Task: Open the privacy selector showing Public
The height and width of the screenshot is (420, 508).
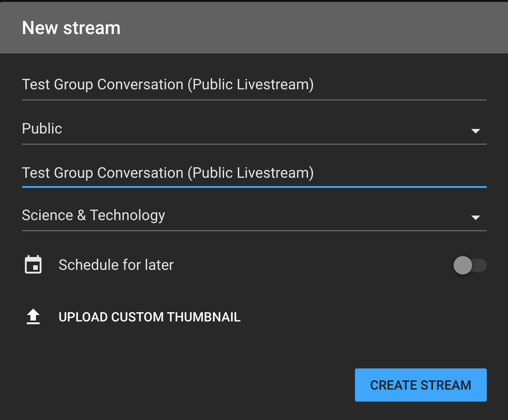Action: pos(254,129)
